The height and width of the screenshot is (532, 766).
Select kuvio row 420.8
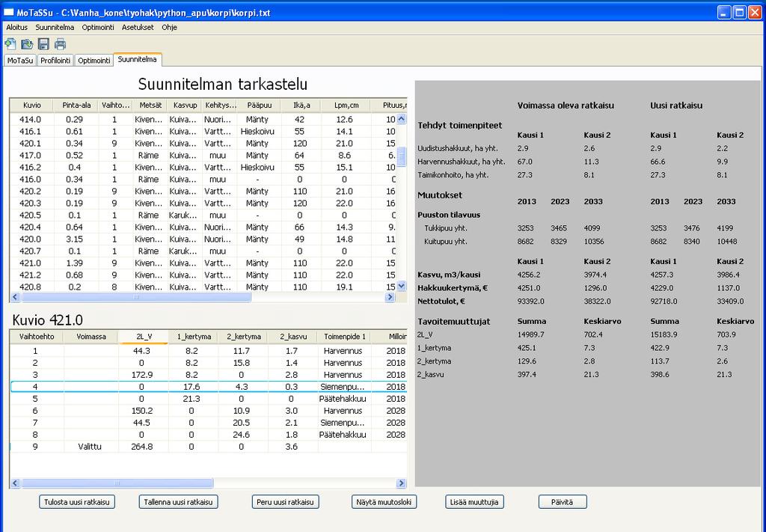(203, 287)
